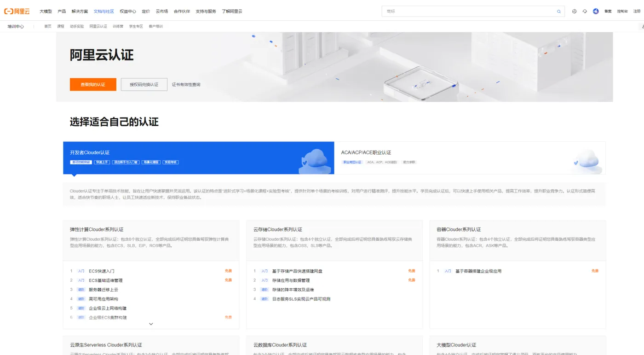The height and width of the screenshot is (355, 644).
Task: Click the search magnifier icon
Action: point(559,12)
